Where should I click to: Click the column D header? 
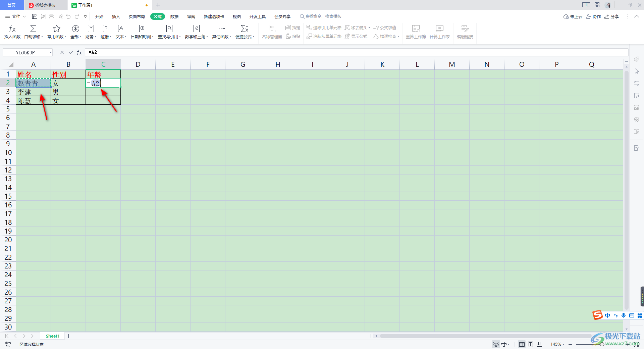point(138,64)
